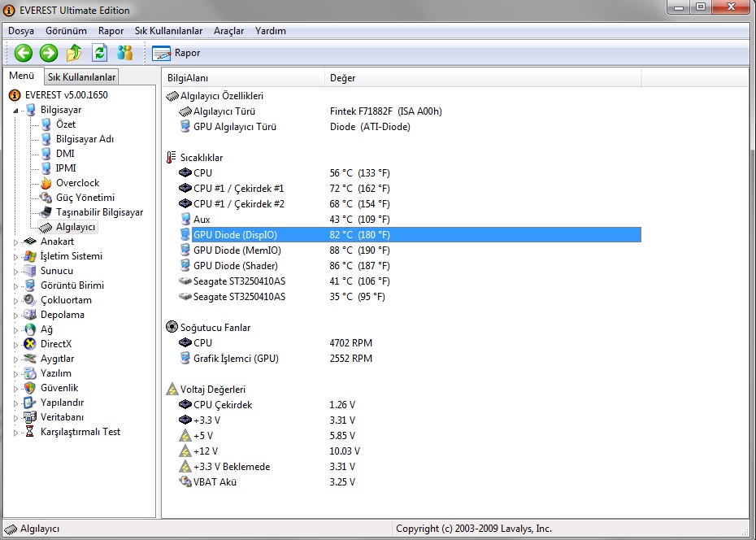Click the Karşılaştırmalı Test hourglass icon
756x540 pixels.
30,432
